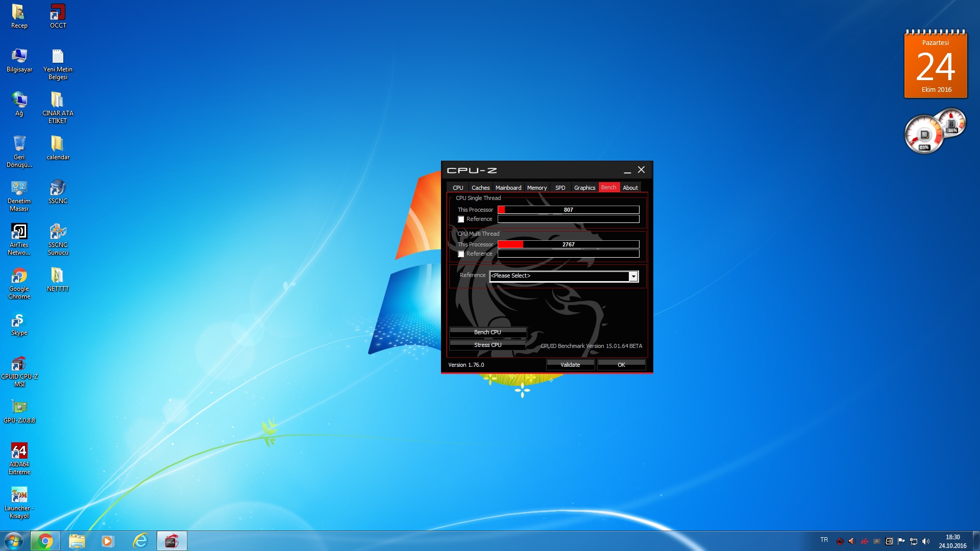Switch to the Memory tab
The width and height of the screenshot is (980, 551).
click(x=537, y=188)
